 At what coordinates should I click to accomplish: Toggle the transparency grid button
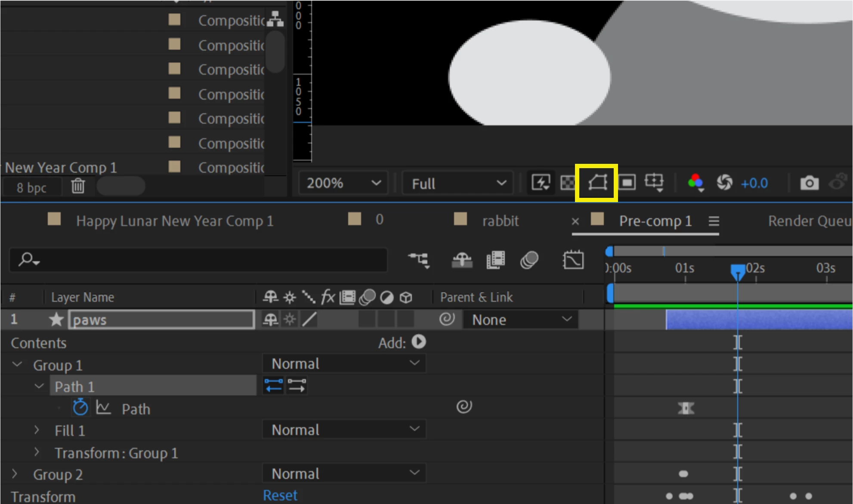pos(568,183)
